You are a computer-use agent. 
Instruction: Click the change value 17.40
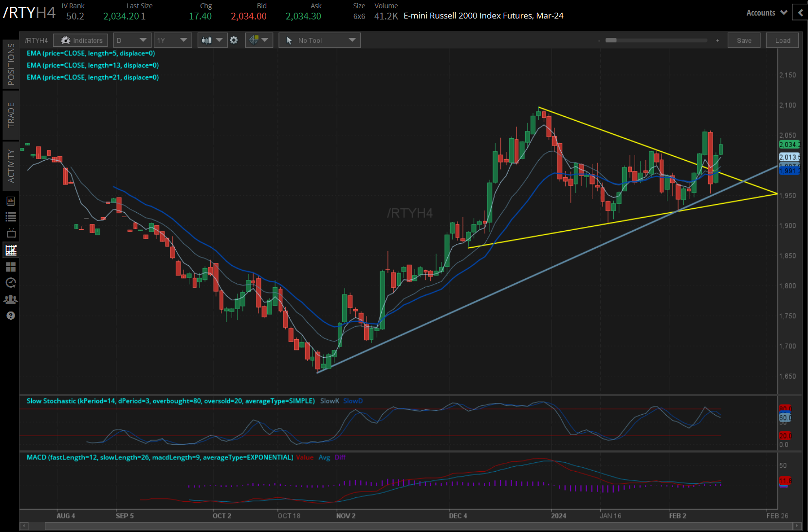click(201, 16)
